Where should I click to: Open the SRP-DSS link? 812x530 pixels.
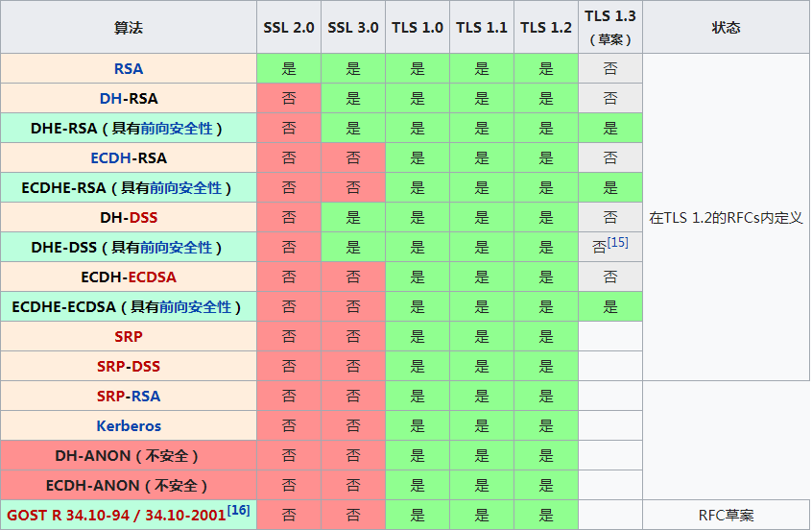coord(129,367)
